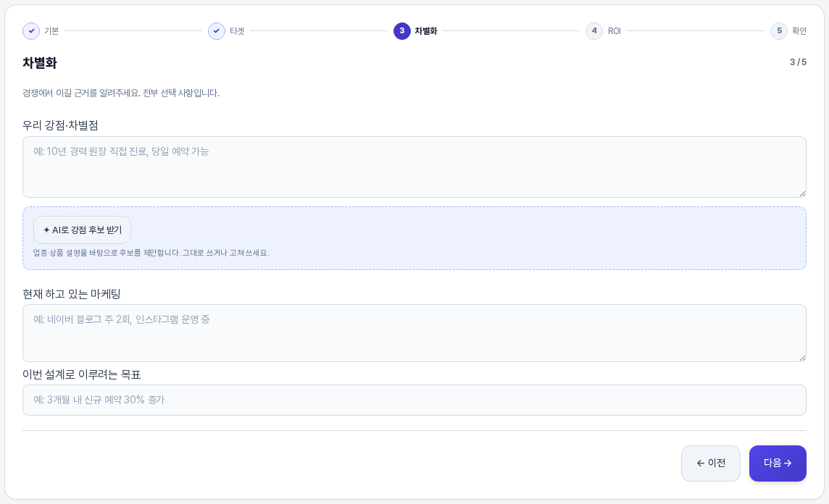The width and height of the screenshot is (829, 504).
Task: Click the resize handle of 우리 강점·차별점 box
Action: point(802,193)
